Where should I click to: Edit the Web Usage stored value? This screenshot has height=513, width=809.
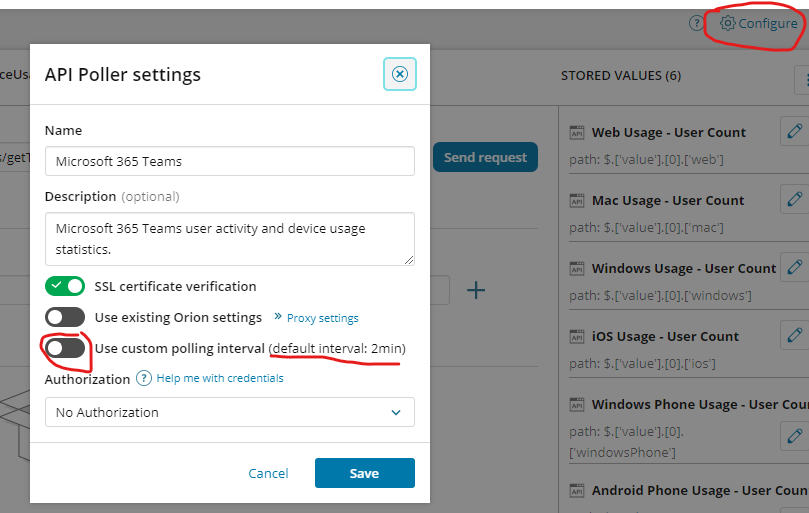tap(794, 131)
